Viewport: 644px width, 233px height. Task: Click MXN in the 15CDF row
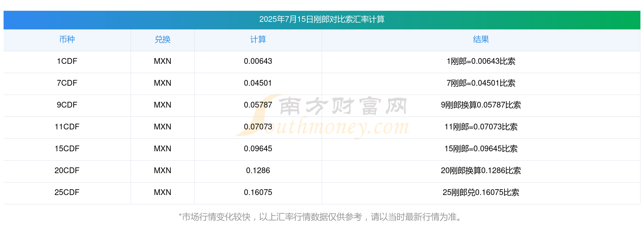point(162,149)
